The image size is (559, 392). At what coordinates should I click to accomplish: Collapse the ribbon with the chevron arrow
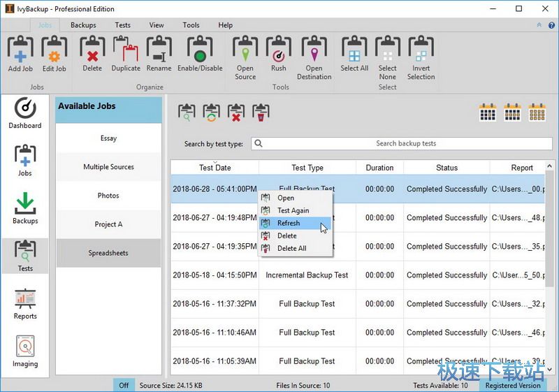(x=539, y=25)
